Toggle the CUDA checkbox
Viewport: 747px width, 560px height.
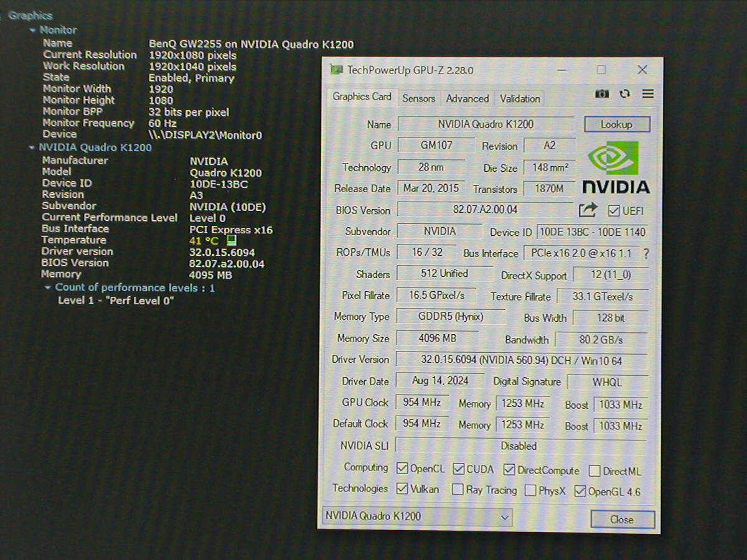point(459,469)
